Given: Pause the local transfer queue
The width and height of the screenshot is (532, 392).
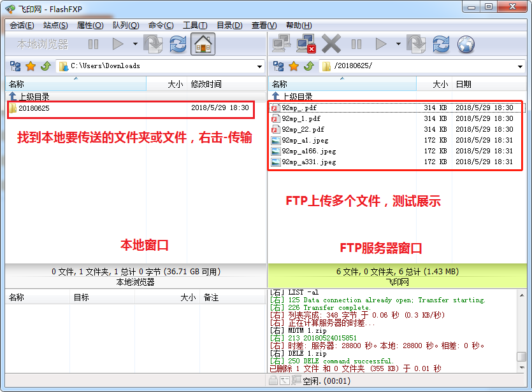Looking at the screenshot, I should (x=93, y=45).
